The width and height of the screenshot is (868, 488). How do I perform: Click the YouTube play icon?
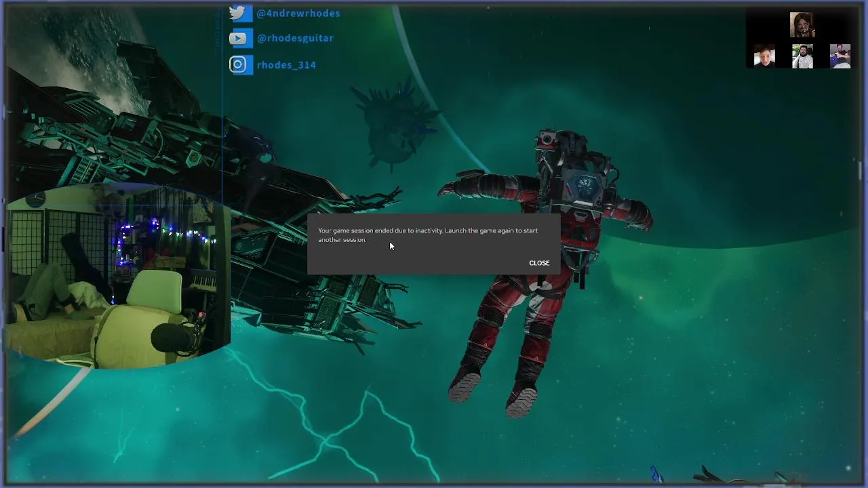[237, 39]
